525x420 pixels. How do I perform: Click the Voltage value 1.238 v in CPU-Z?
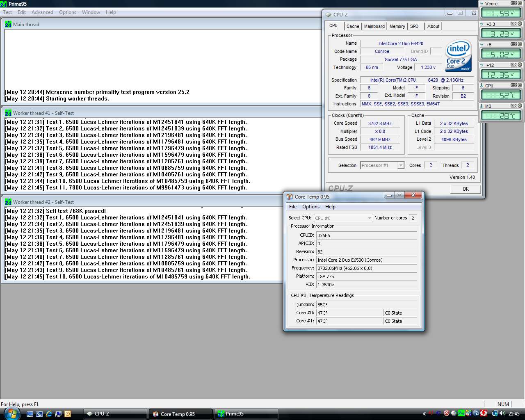tap(428, 67)
